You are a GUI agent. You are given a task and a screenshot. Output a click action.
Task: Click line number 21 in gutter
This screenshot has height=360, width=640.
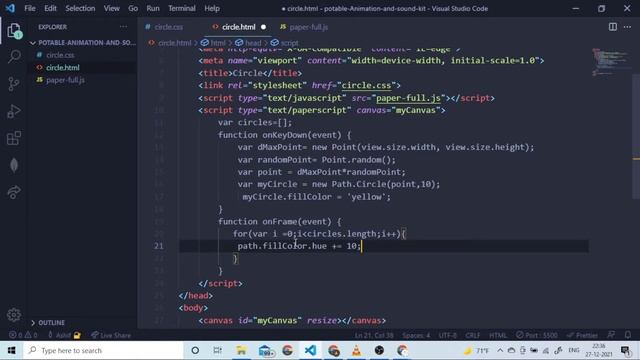[x=158, y=246]
